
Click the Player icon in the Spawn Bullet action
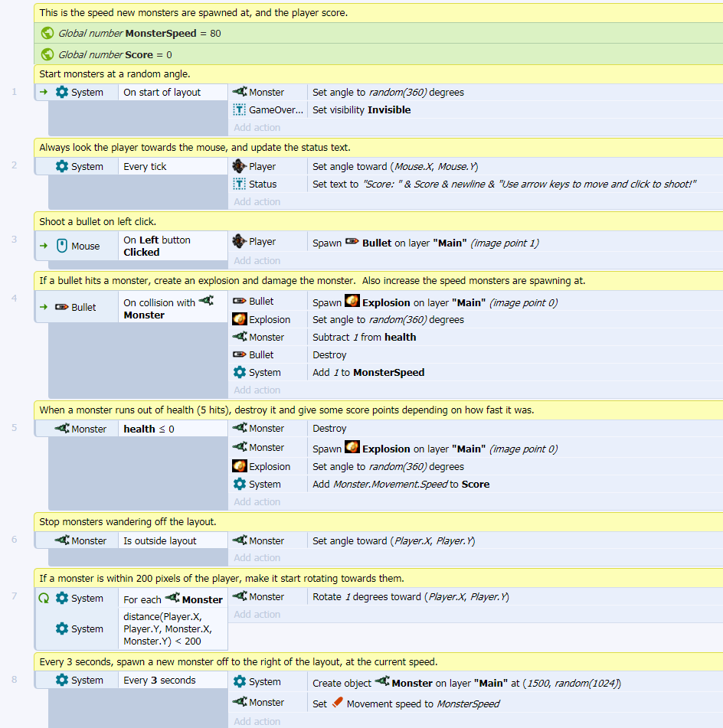pyautogui.click(x=239, y=241)
